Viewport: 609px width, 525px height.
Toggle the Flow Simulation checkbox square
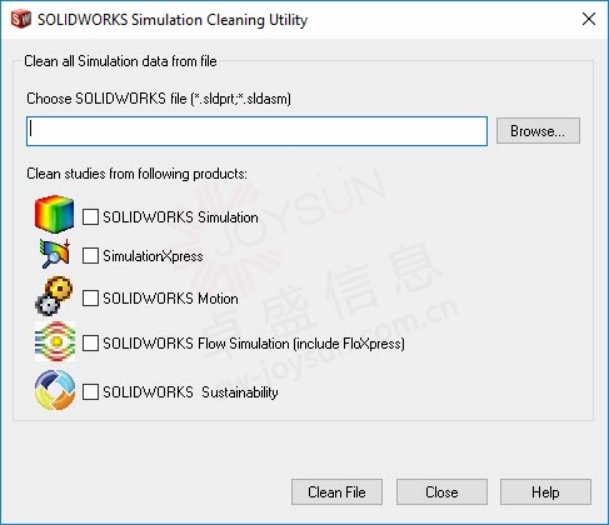[x=90, y=343]
